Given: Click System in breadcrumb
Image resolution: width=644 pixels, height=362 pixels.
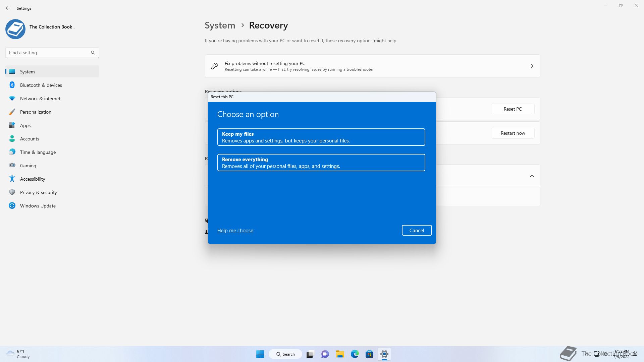Looking at the screenshot, I should pyautogui.click(x=220, y=25).
